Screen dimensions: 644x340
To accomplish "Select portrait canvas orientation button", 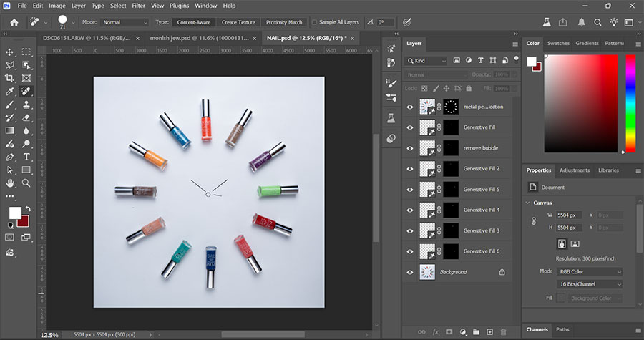I will [562, 244].
